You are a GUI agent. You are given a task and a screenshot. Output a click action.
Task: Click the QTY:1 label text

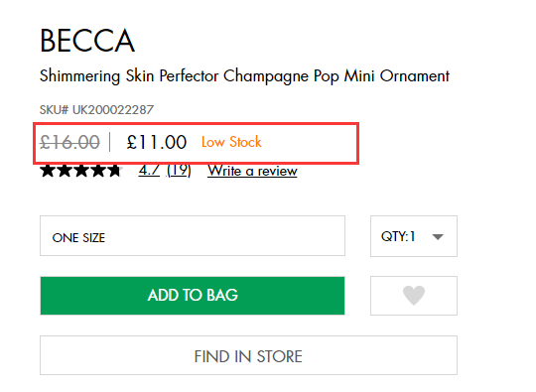[398, 236]
